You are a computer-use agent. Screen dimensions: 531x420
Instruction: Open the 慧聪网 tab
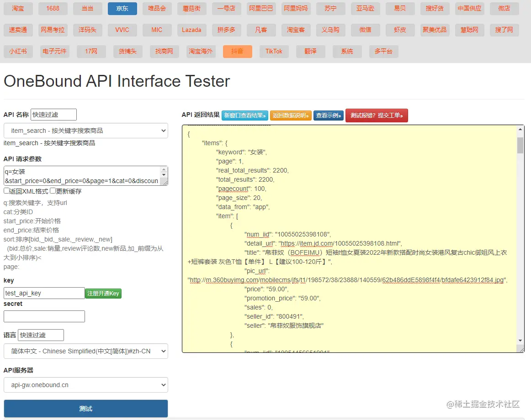click(469, 30)
